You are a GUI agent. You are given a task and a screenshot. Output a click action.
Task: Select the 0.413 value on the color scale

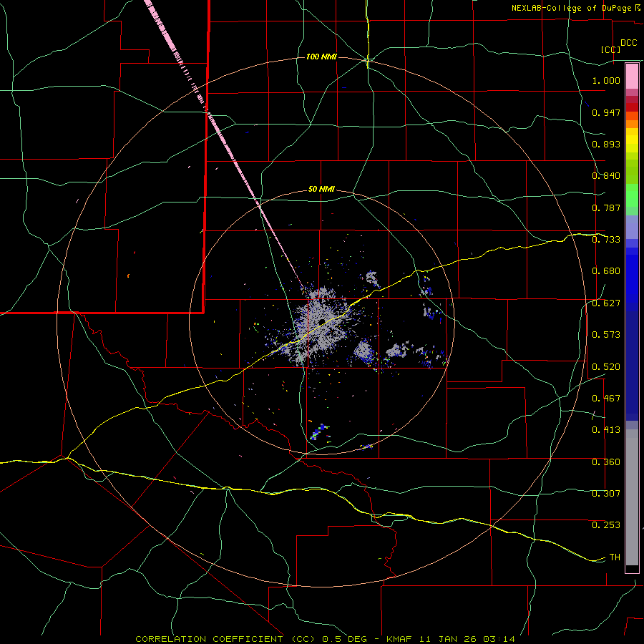tap(606, 430)
